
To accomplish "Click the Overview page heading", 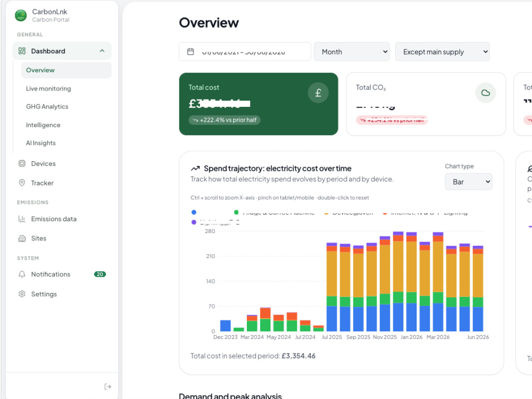I will [209, 23].
